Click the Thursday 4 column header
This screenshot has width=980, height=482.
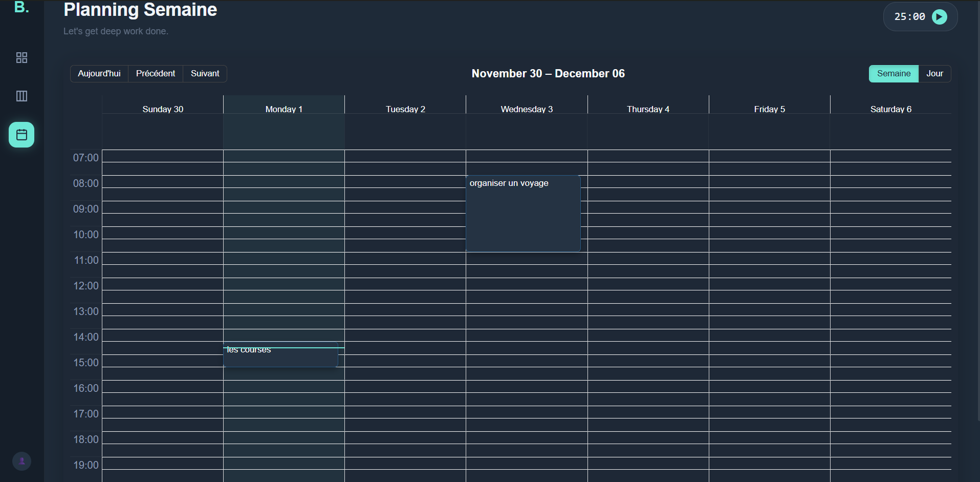click(648, 109)
